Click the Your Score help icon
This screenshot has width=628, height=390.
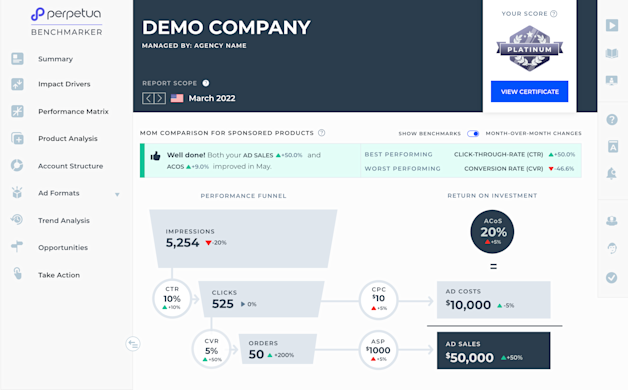point(554,14)
